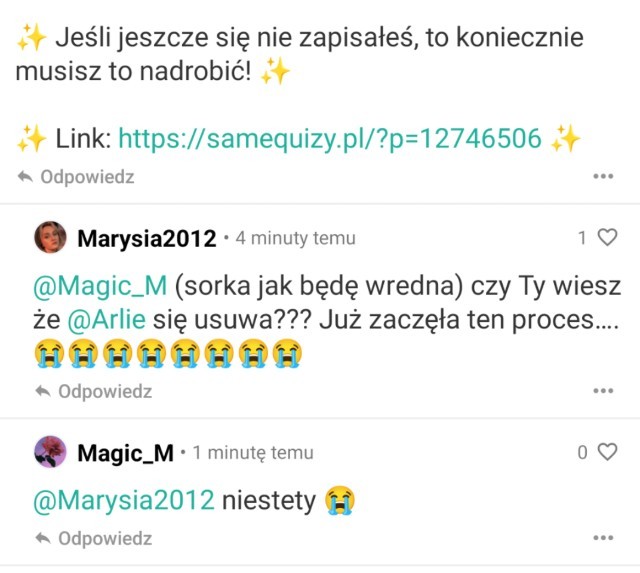The image size is (640, 573).
Task: Click Odpowiedz under Magic_M's reply
Action: coord(105,538)
